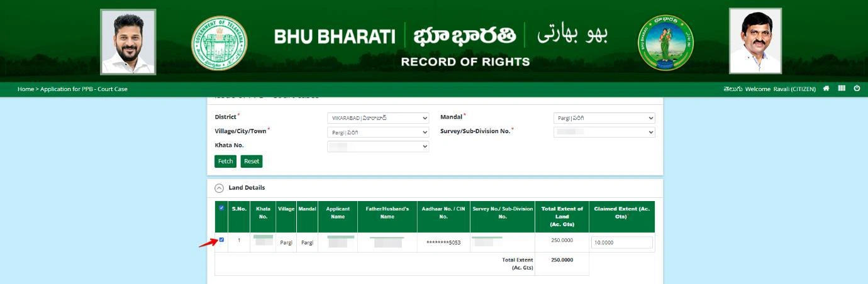
Task: Click Application for PPB - Court Case breadcrumb
Action: click(x=84, y=89)
